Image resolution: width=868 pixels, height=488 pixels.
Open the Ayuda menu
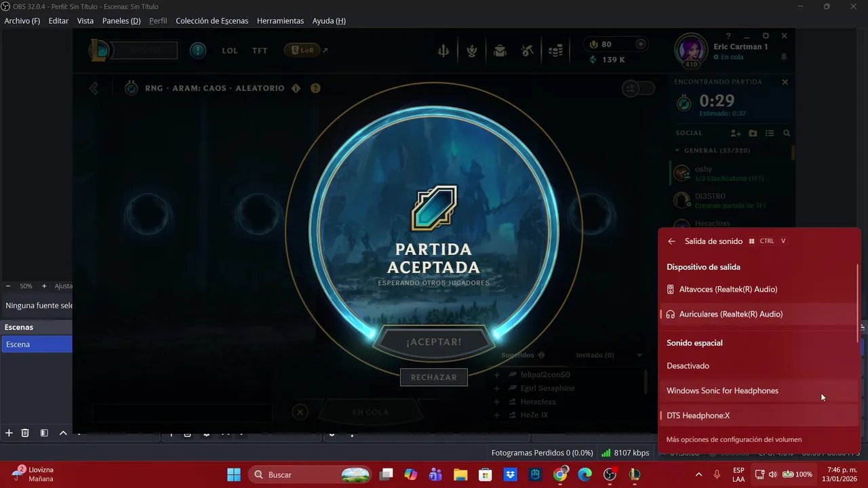(x=329, y=21)
